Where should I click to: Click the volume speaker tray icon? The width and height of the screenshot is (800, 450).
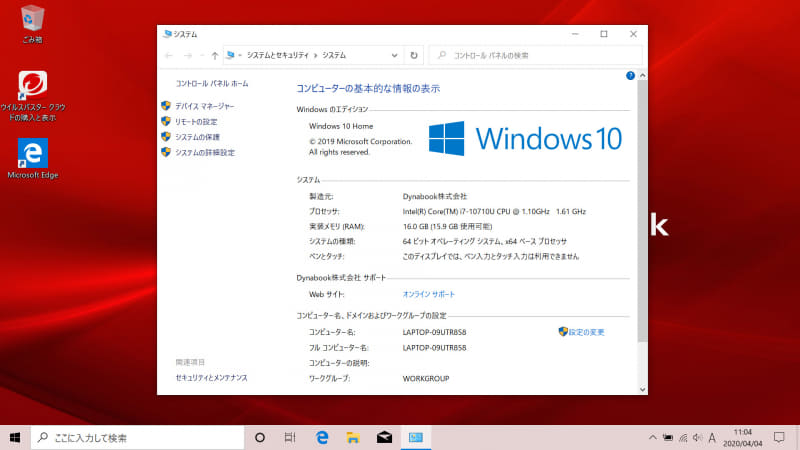pos(697,438)
